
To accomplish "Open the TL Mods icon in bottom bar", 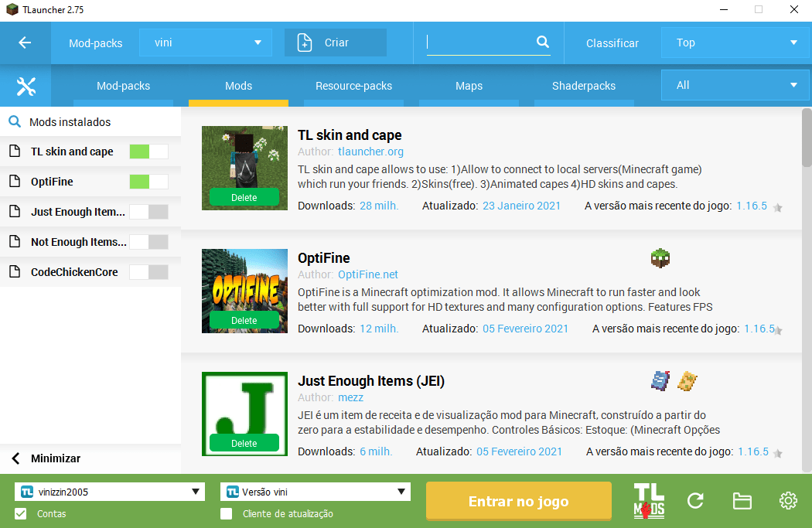I will (x=649, y=501).
